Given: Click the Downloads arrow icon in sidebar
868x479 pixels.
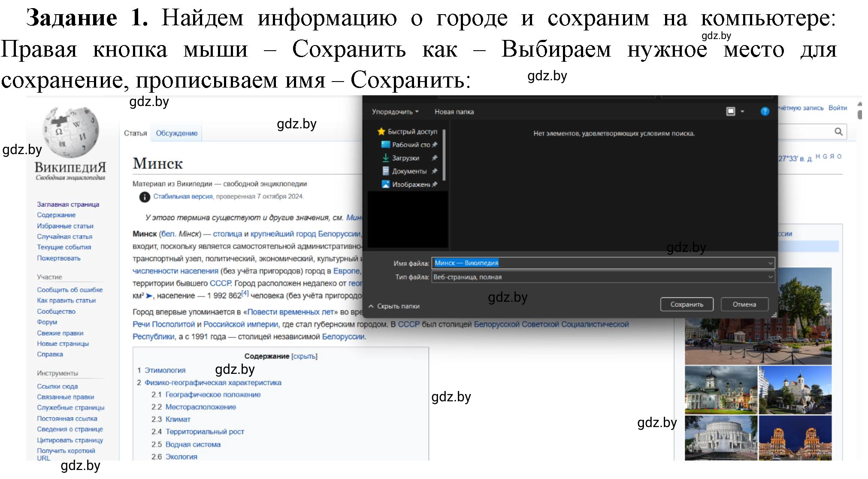Looking at the screenshot, I should [386, 158].
